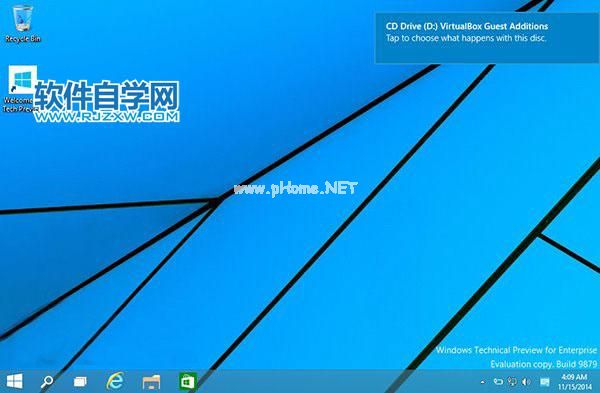
Task: Open Task View from the taskbar
Action: 80,382
